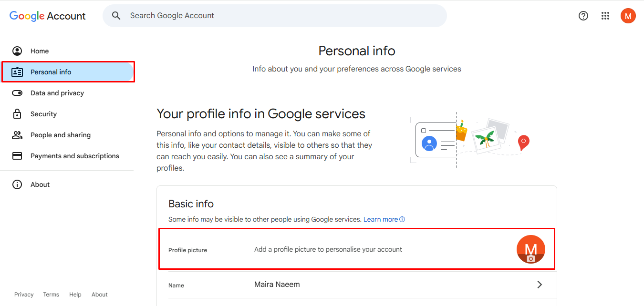The width and height of the screenshot is (644, 306).
Task: Open the People and sharing icon
Action: tap(17, 134)
